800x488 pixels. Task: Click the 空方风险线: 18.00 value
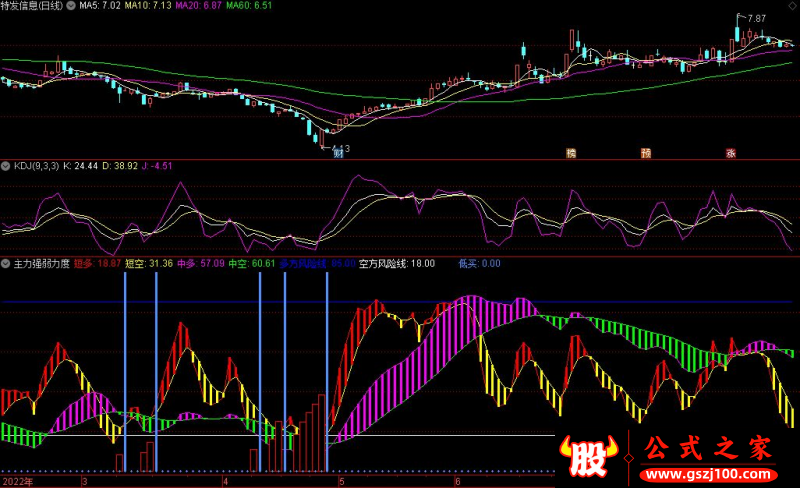397,264
